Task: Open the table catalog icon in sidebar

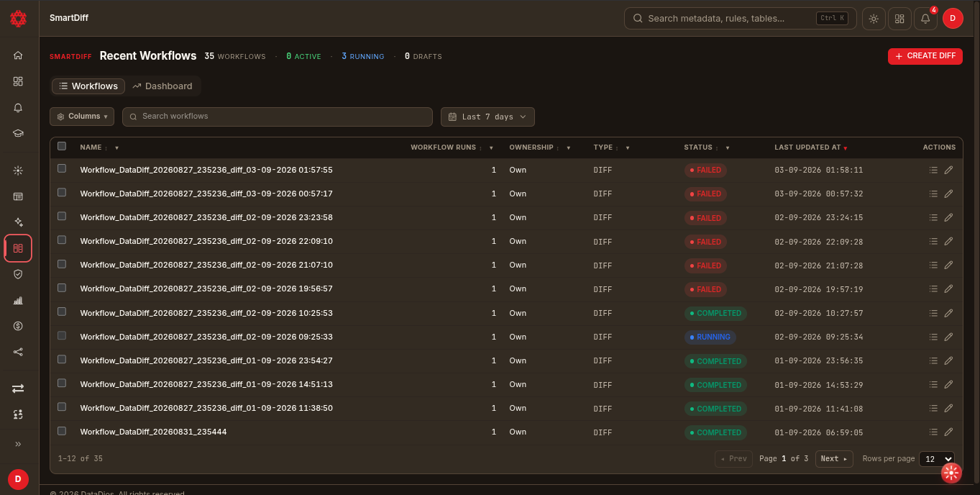Action: coord(18,196)
